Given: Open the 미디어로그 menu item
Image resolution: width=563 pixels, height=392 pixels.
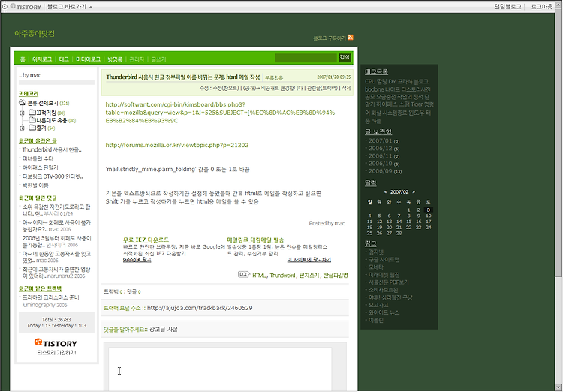Looking at the screenshot, I should point(88,59).
